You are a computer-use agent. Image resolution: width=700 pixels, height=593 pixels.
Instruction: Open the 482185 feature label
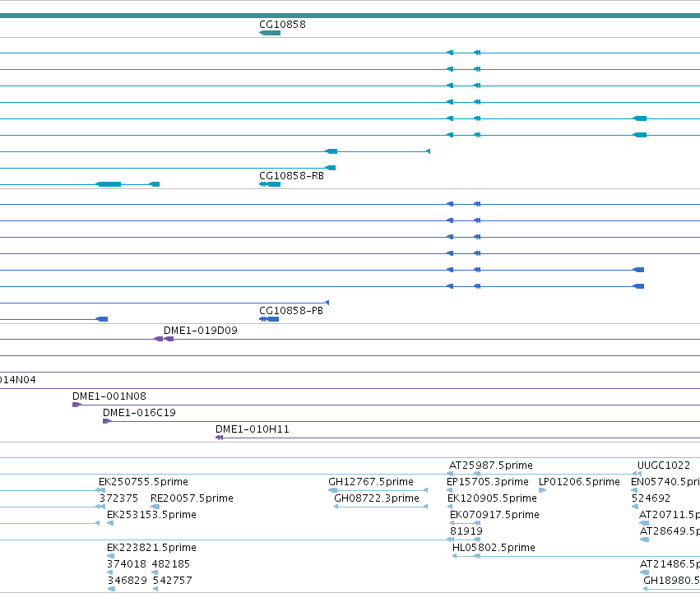pos(171,564)
